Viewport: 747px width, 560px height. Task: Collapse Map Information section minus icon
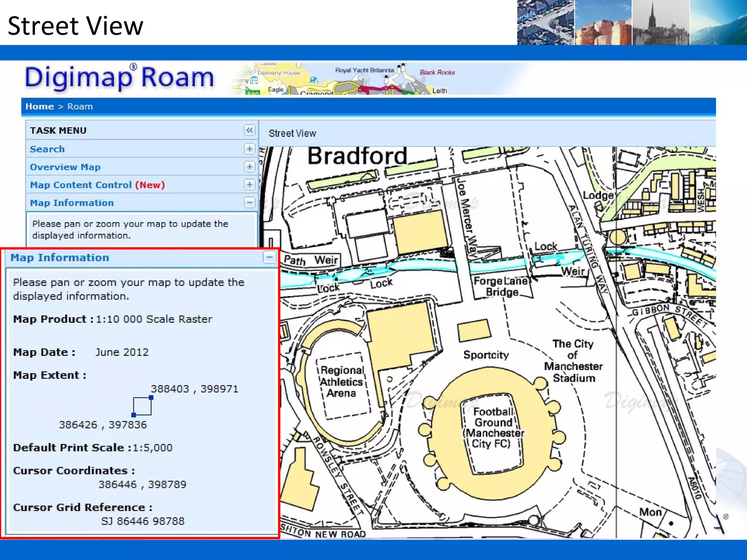click(249, 202)
